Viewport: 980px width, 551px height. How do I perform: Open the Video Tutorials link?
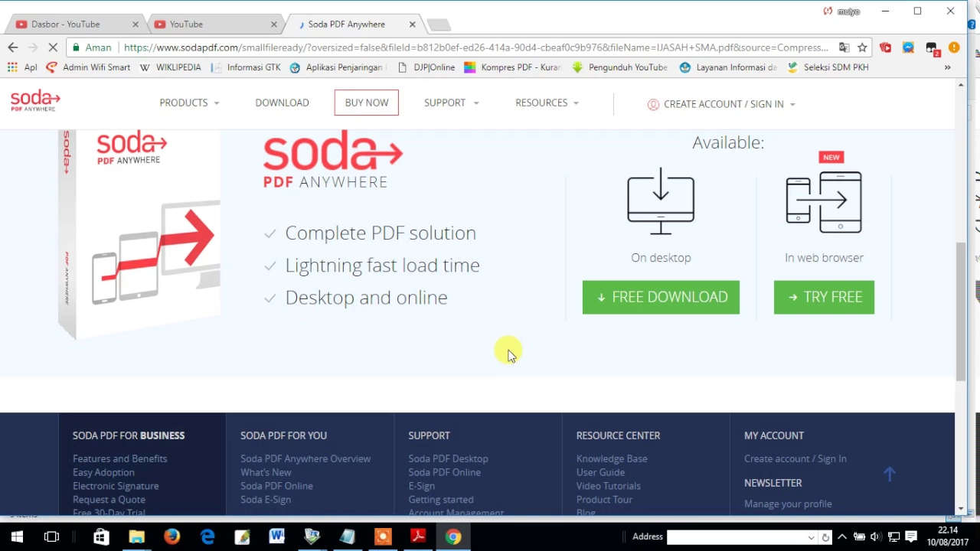(x=609, y=486)
